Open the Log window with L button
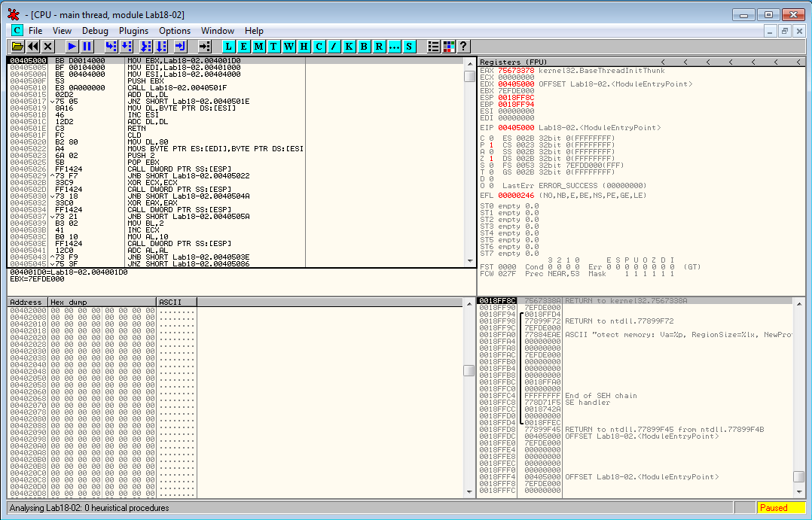 coord(229,47)
